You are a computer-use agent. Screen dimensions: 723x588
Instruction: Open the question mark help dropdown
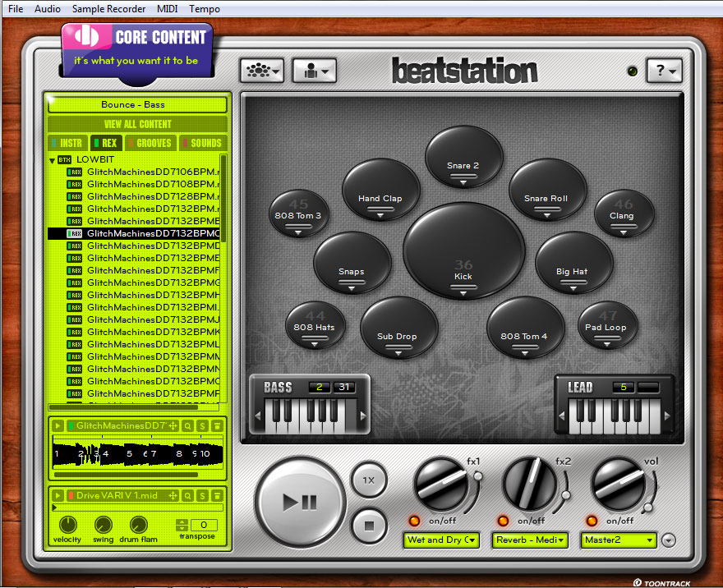pos(665,71)
